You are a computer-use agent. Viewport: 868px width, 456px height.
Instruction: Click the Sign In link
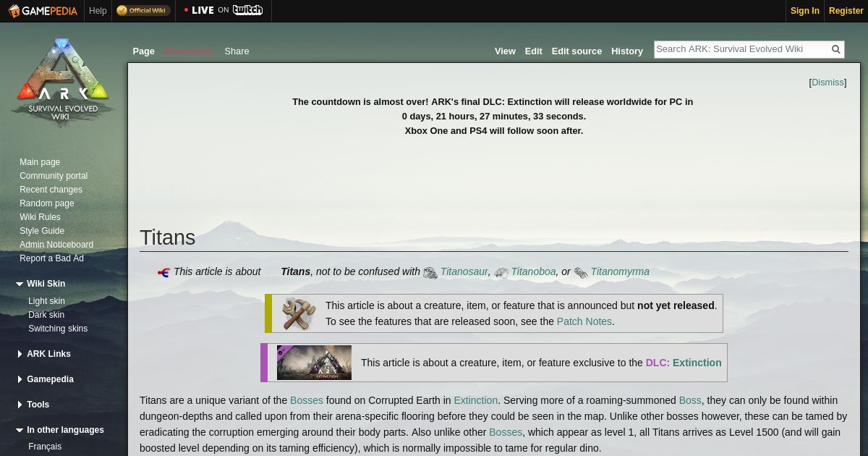805,11
